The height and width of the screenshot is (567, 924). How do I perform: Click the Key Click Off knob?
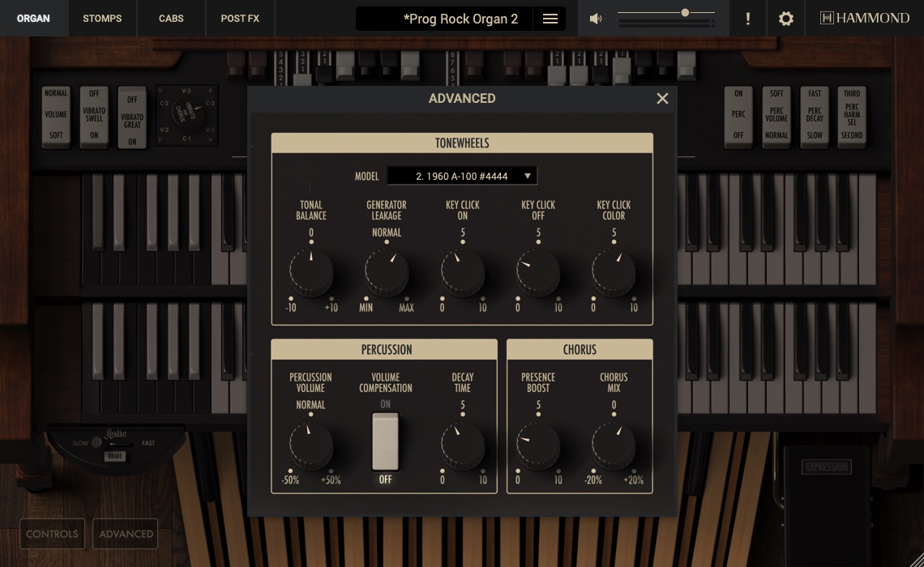point(538,273)
